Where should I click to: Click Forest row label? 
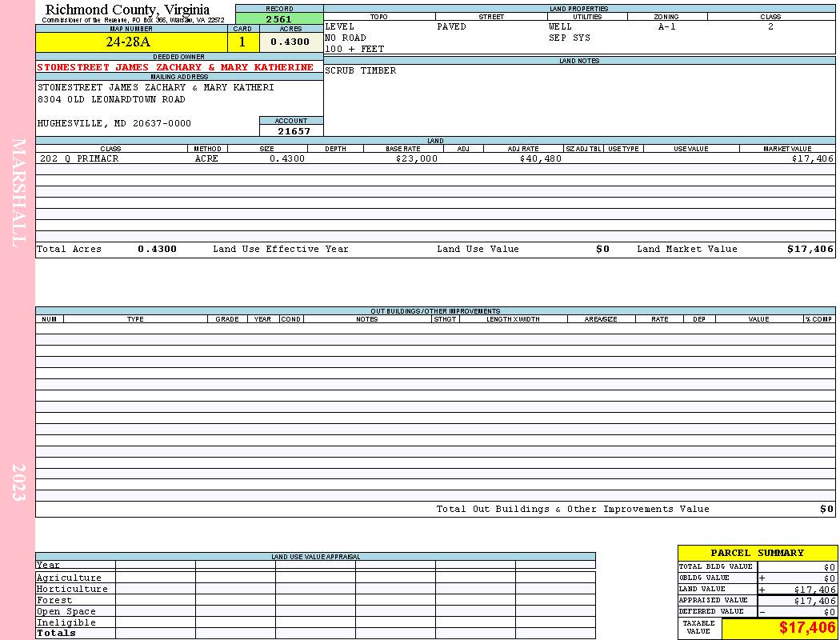[54, 600]
